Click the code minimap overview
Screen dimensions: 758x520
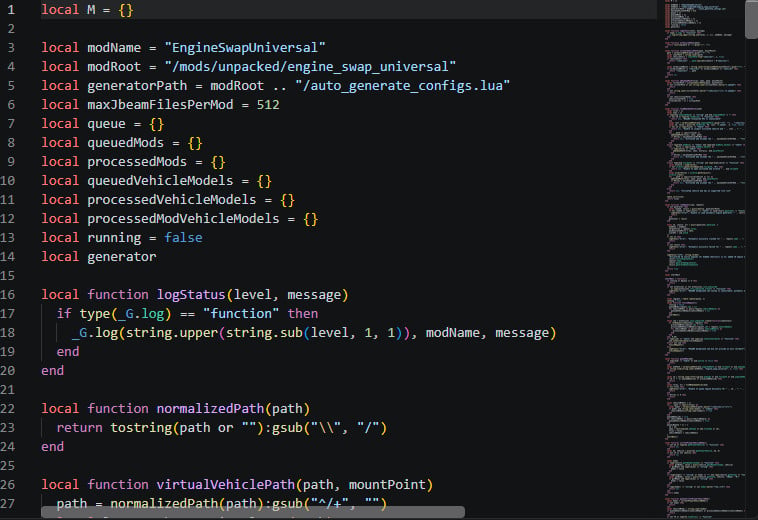click(705, 260)
